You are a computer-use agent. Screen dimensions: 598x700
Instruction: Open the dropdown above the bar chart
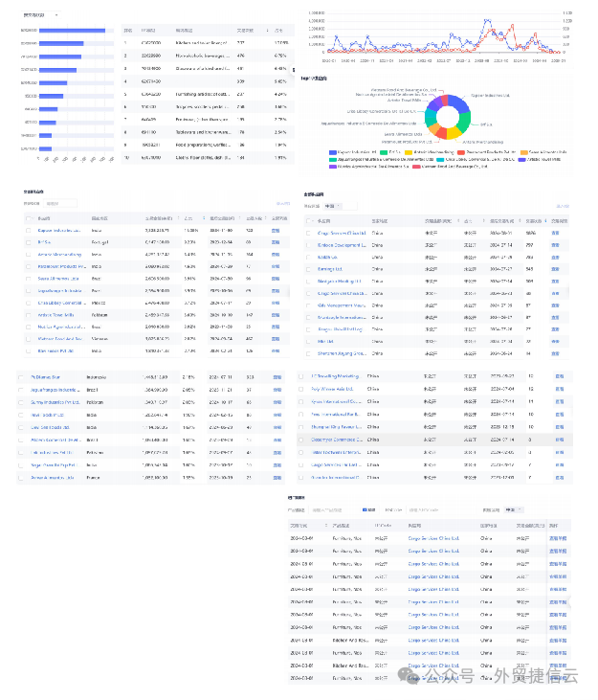[x=41, y=15]
